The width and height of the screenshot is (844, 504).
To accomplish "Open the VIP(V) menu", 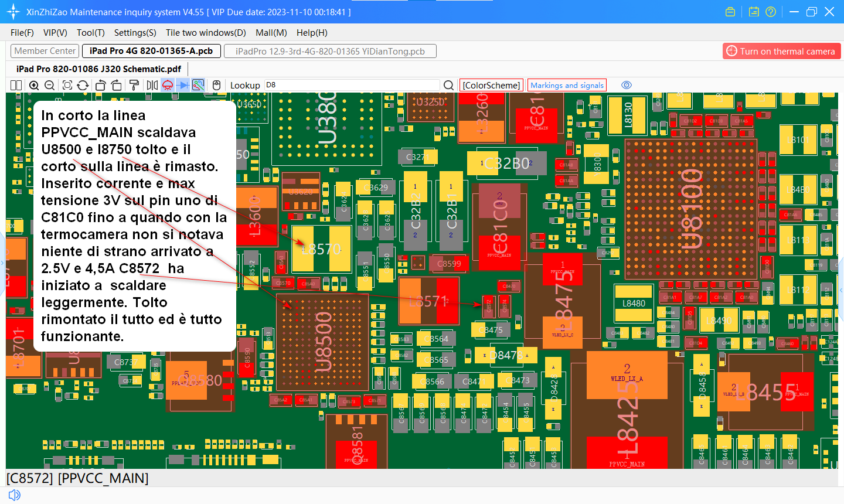I will (x=55, y=33).
